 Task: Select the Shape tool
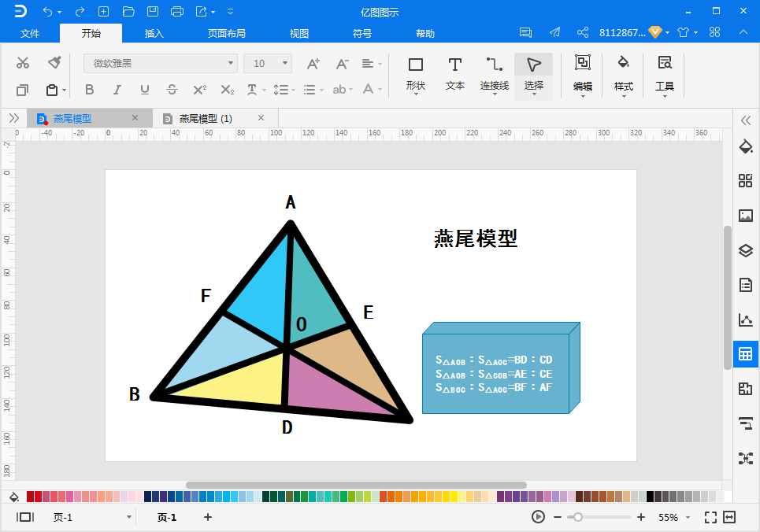tap(415, 72)
